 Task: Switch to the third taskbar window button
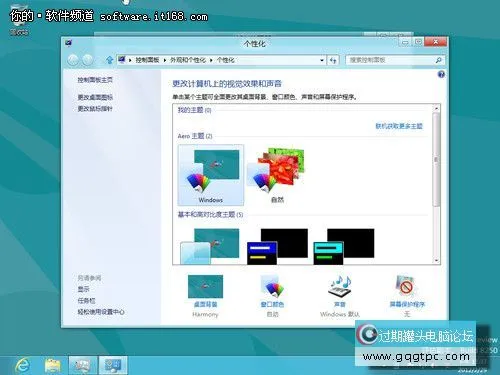pos(83,365)
